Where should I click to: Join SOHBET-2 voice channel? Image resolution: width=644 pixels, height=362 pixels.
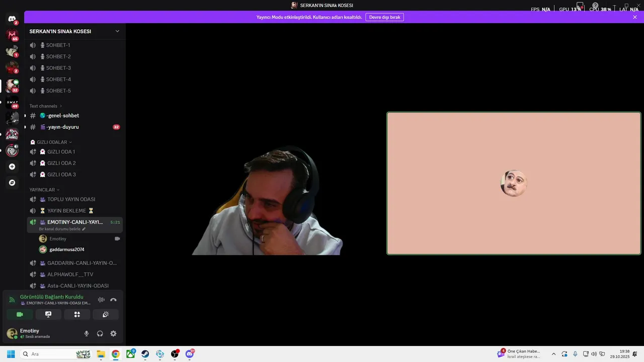pyautogui.click(x=75, y=56)
